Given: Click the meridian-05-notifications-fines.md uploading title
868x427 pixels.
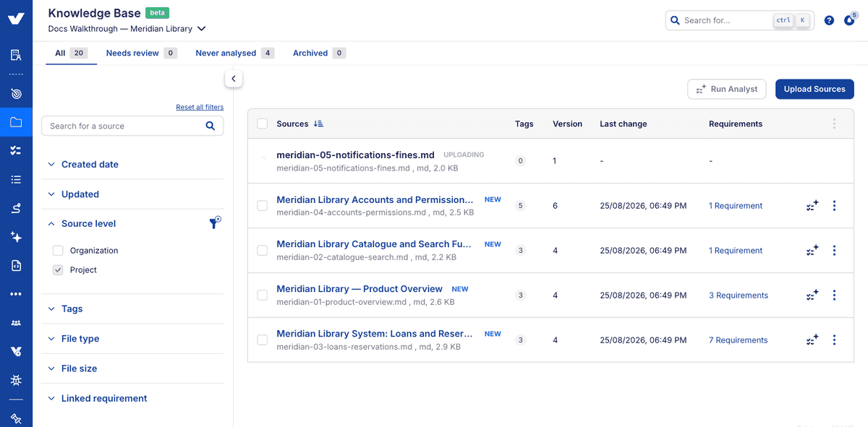Looking at the screenshot, I should pyautogui.click(x=355, y=155).
